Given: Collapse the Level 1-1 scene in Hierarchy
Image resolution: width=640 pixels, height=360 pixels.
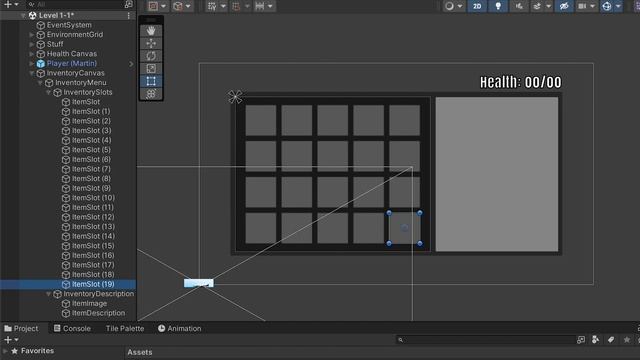Looking at the screenshot, I should tap(23, 16).
